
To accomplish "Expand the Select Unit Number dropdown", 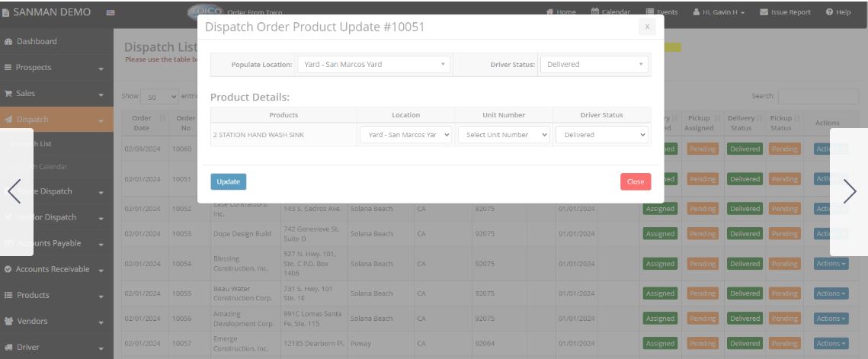I will [x=503, y=135].
